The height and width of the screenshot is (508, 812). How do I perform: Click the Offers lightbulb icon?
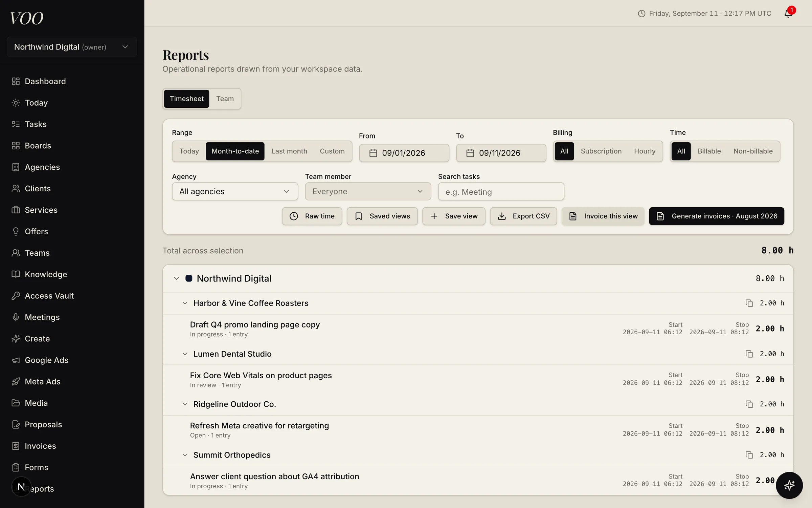click(x=16, y=231)
